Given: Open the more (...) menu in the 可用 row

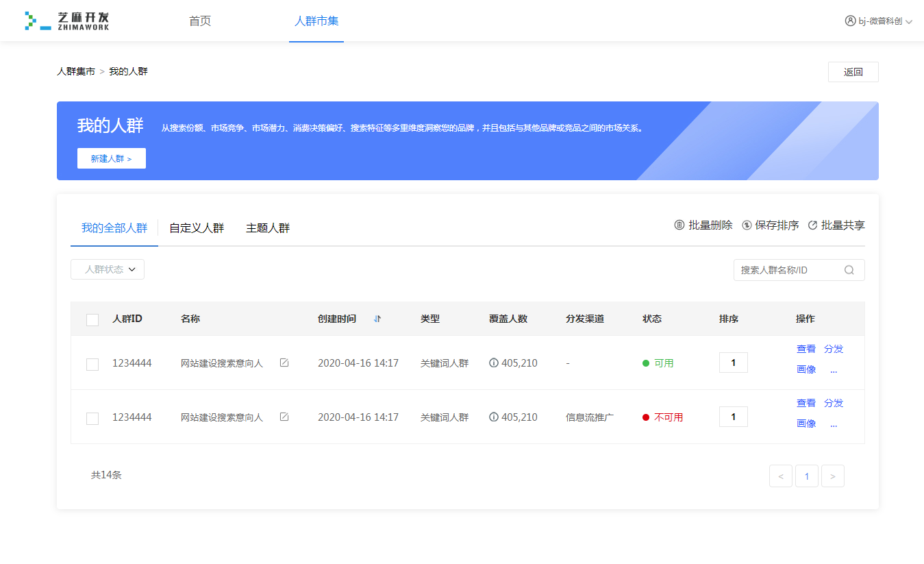Looking at the screenshot, I should pyautogui.click(x=834, y=370).
